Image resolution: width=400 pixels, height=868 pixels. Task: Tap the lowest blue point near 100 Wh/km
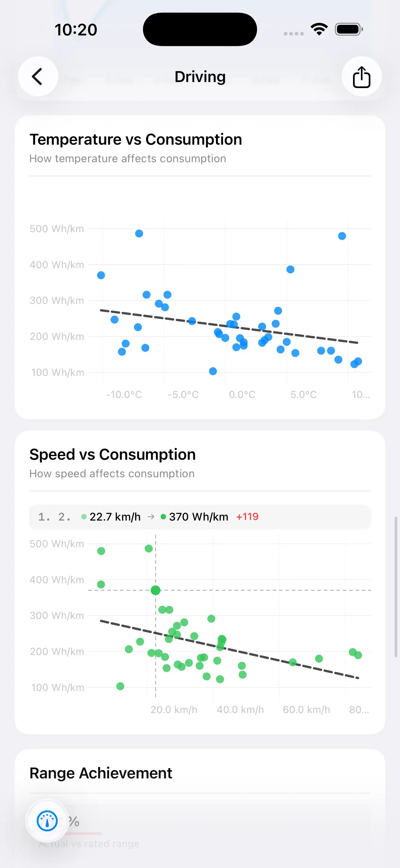[x=213, y=371]
